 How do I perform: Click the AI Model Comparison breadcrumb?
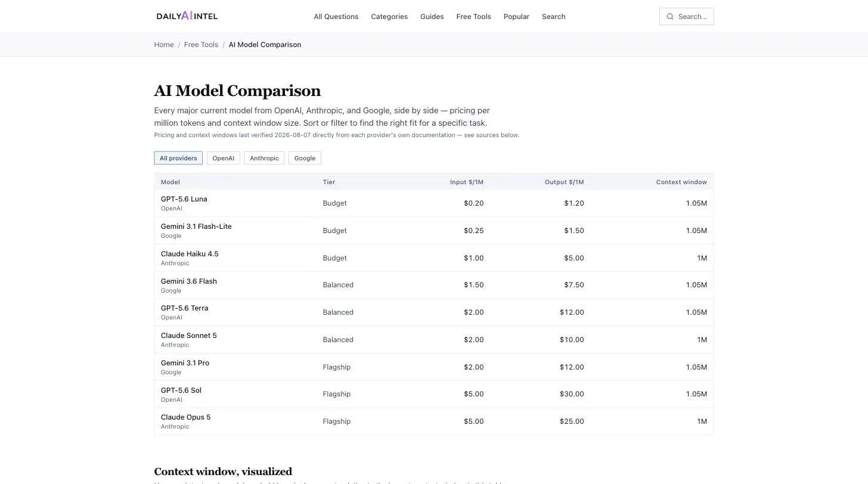265,45
